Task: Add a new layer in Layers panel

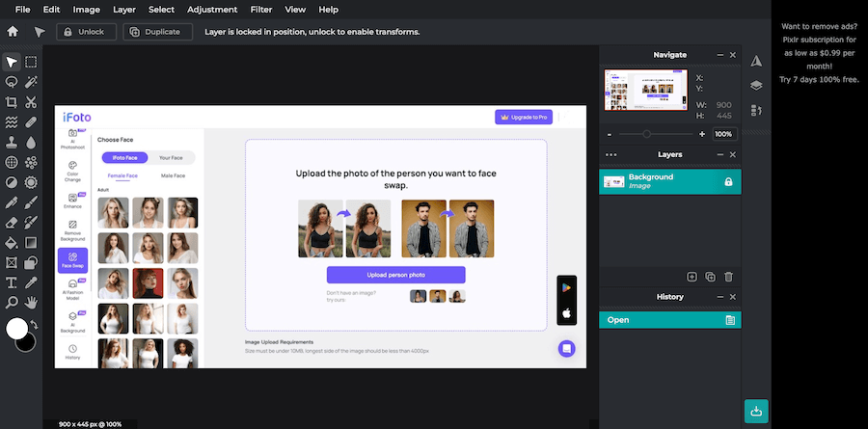Action: [692, 277]
